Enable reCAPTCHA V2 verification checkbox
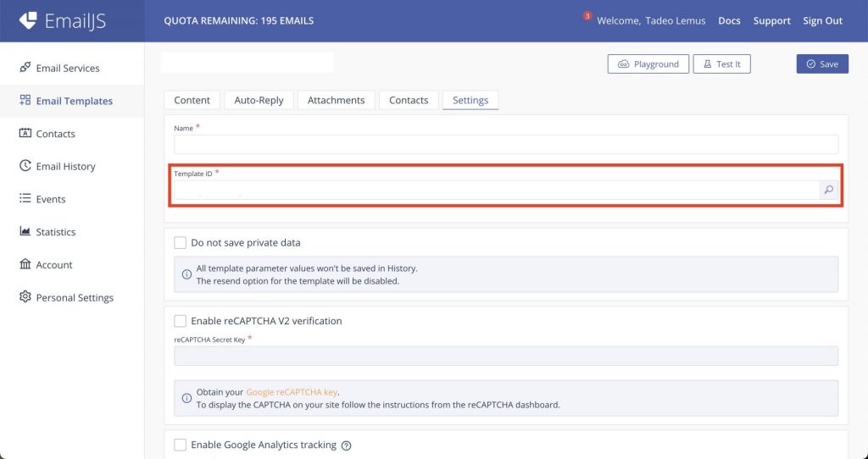Image resolution: width=868 pixels, height=459 pixels. click(x=180, y=321)
